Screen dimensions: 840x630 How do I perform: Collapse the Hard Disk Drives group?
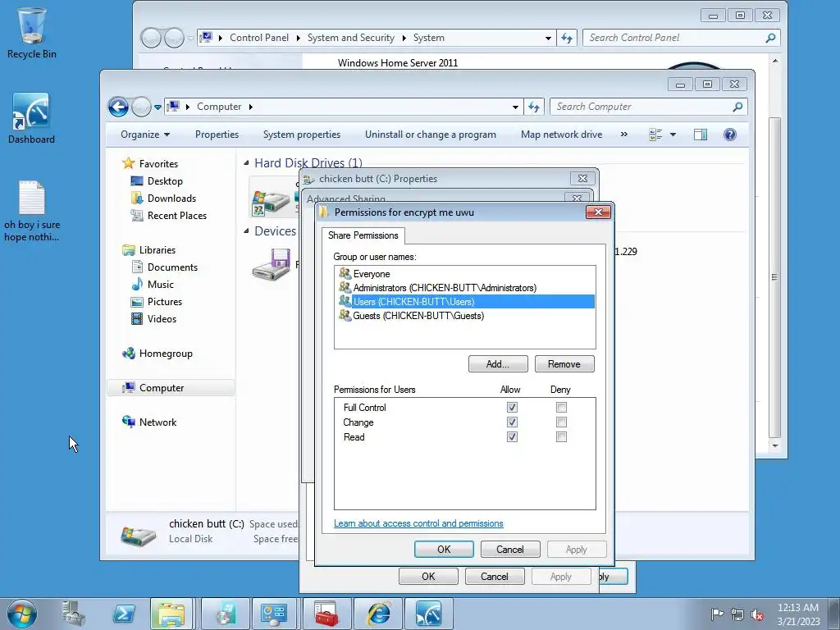tap(246, 163)
